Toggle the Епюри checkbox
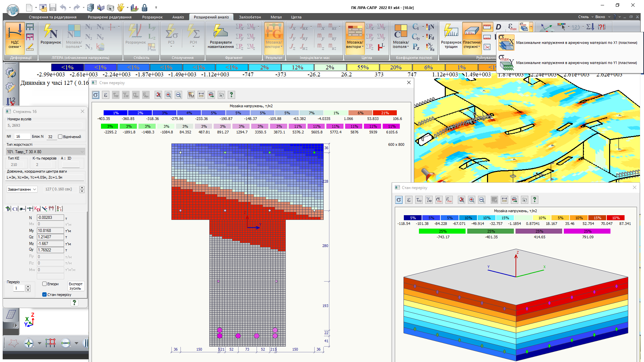 (x=45, y=284)
